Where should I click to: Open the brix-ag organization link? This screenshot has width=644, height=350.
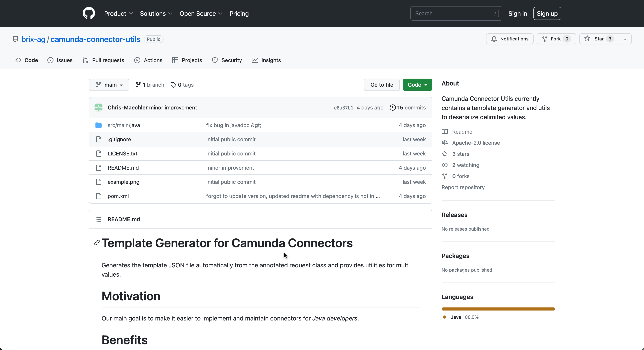click(33, 39)
